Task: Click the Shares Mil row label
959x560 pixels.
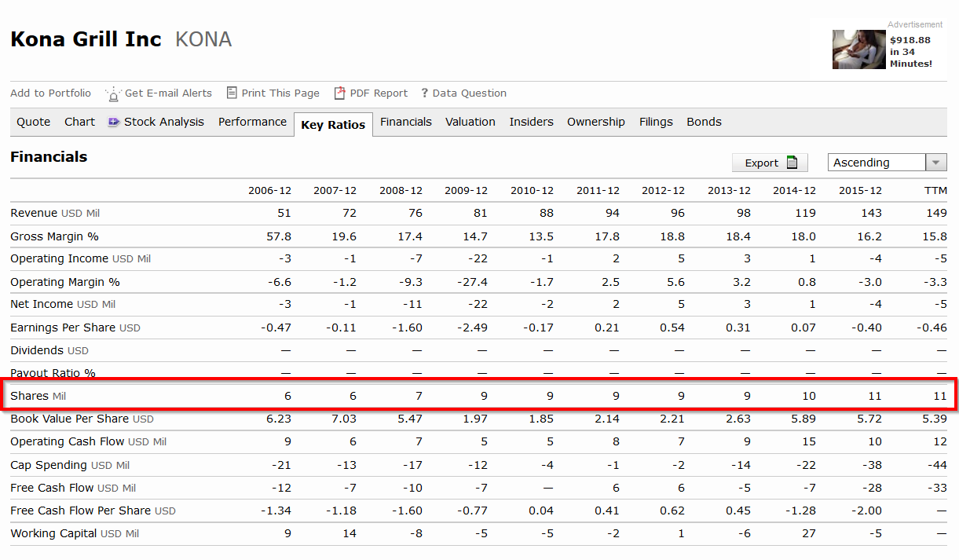Action: [38, 396]
